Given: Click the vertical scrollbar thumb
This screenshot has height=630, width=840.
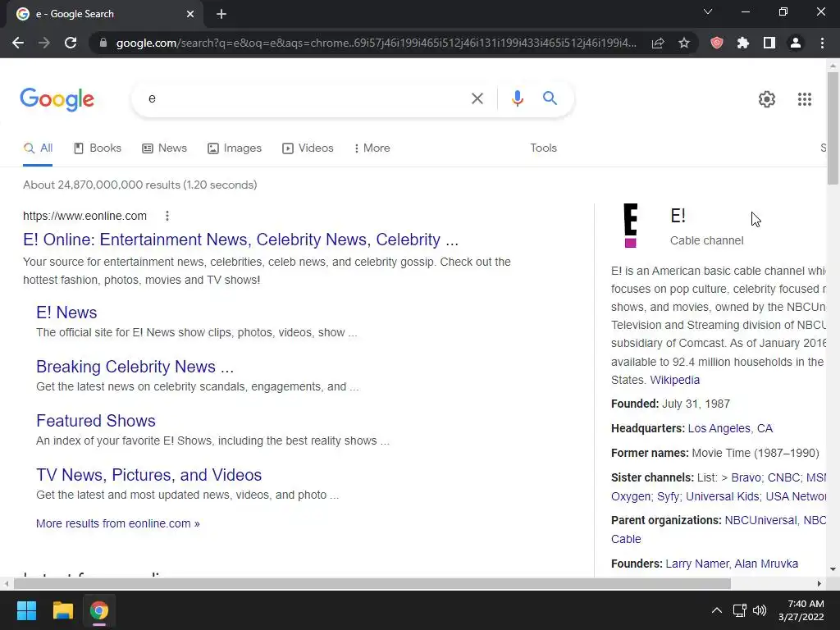Looking at the screenshot, I should click(833, 129).
